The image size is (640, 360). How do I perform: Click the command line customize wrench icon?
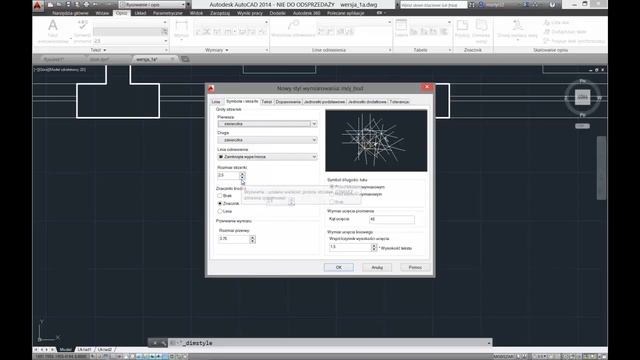[x=164, y=343]
